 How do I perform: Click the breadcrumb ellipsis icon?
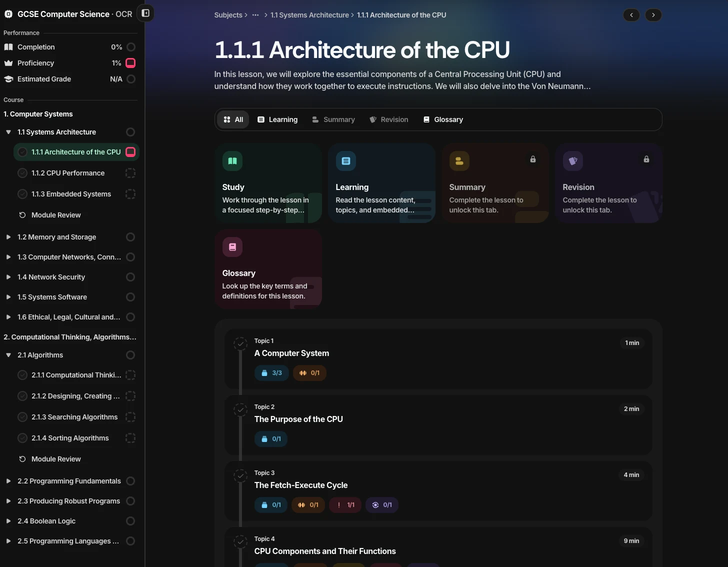point(255,15)
